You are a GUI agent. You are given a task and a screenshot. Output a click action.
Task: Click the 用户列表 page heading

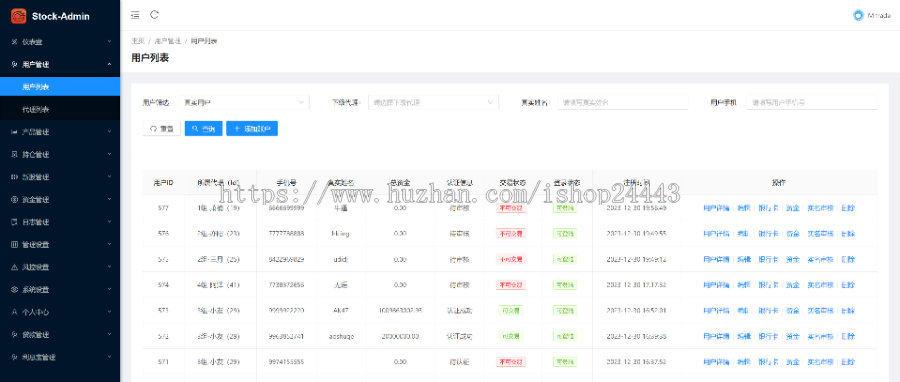(x=150, y=58)
